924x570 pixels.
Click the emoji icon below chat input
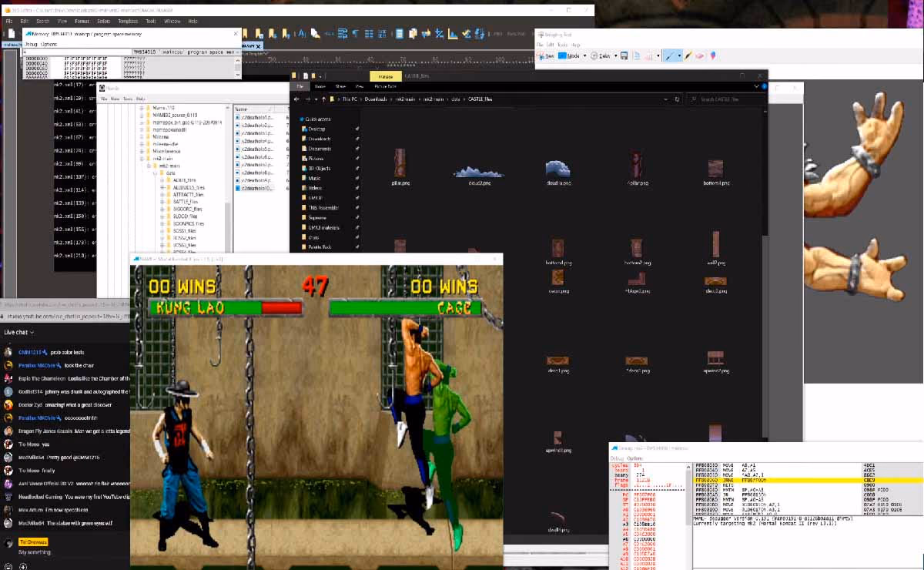coord(8,566)
